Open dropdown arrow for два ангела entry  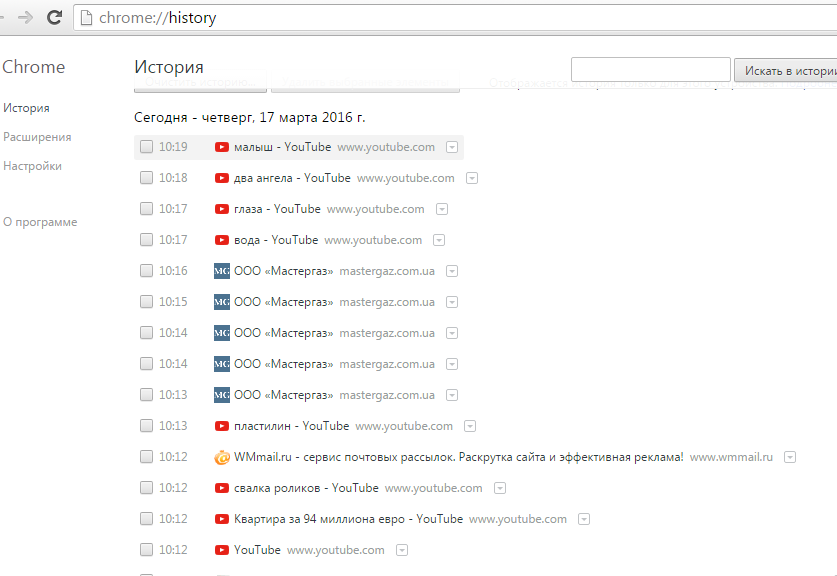[472, 178]
